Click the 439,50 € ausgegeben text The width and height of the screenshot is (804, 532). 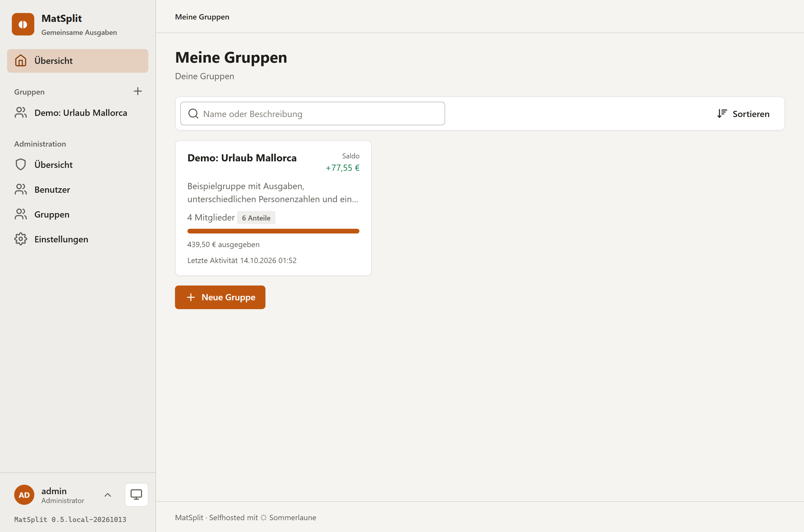223,244
